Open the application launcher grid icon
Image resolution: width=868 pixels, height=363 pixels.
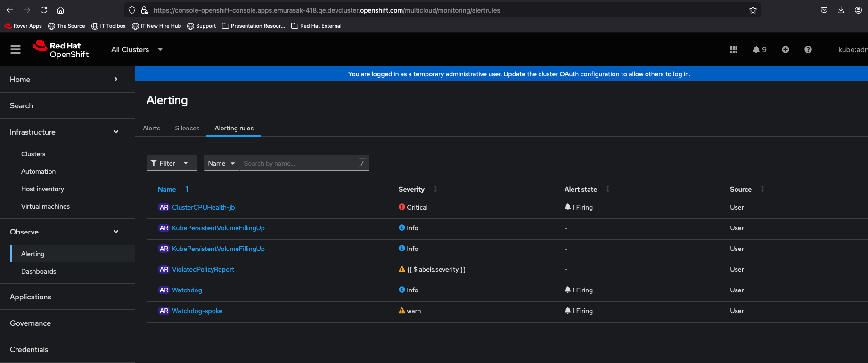734,49
